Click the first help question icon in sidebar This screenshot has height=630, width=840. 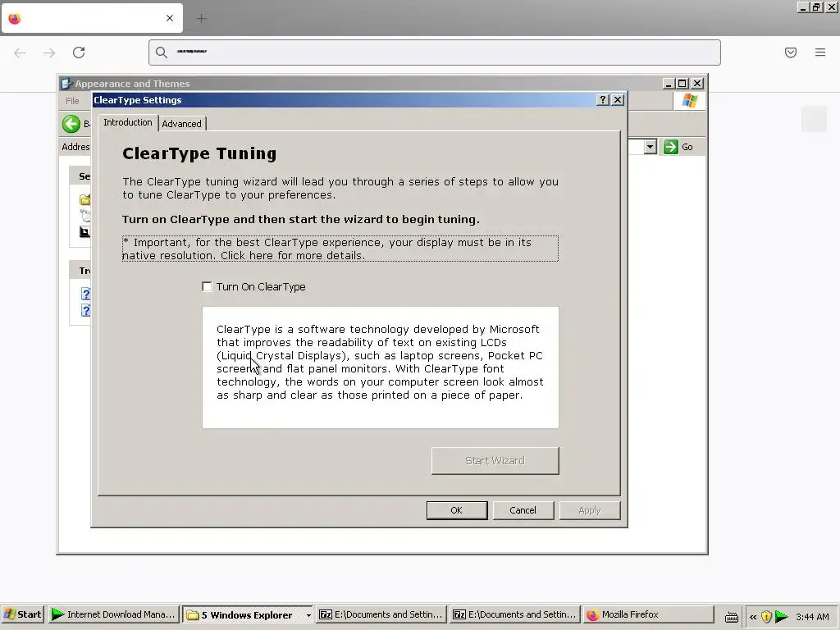click(85, 294)
